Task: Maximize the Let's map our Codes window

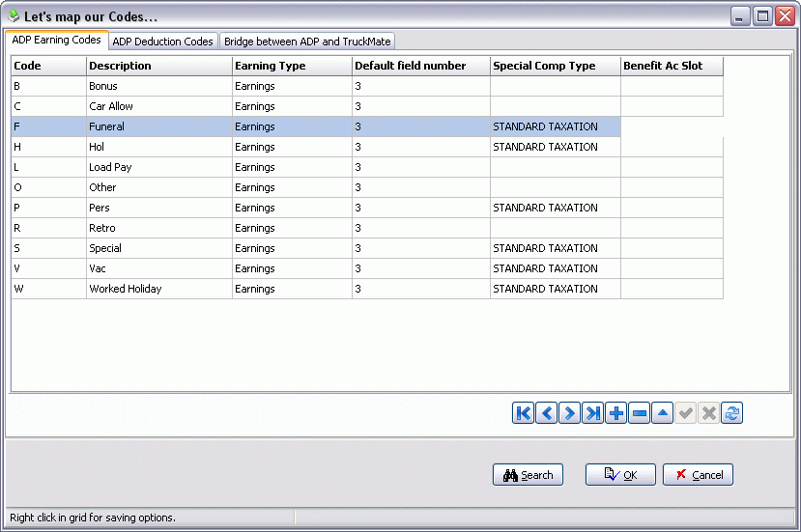Action: tap(762, 16)
